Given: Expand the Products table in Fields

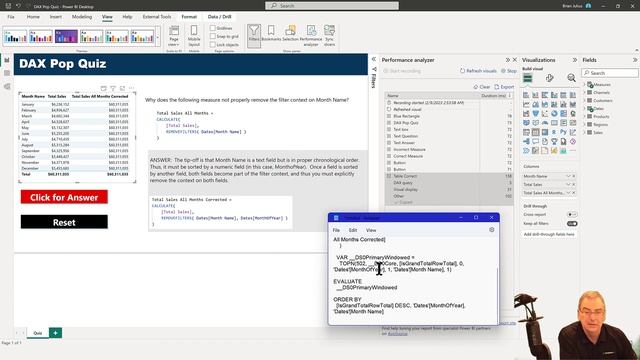Looking at the screenshot, I should pyautogui.click(x=584, y=117).
